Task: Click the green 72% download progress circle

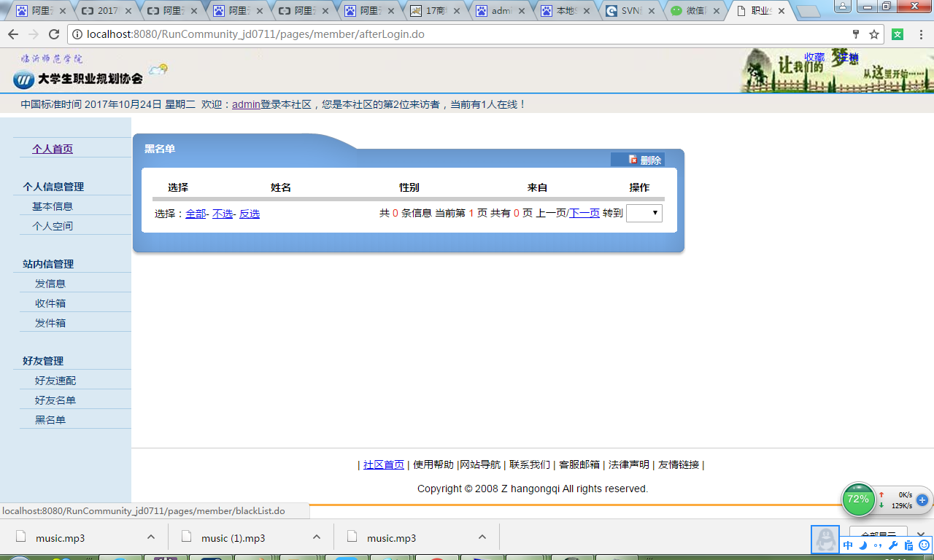Action: tap(858, 499)
